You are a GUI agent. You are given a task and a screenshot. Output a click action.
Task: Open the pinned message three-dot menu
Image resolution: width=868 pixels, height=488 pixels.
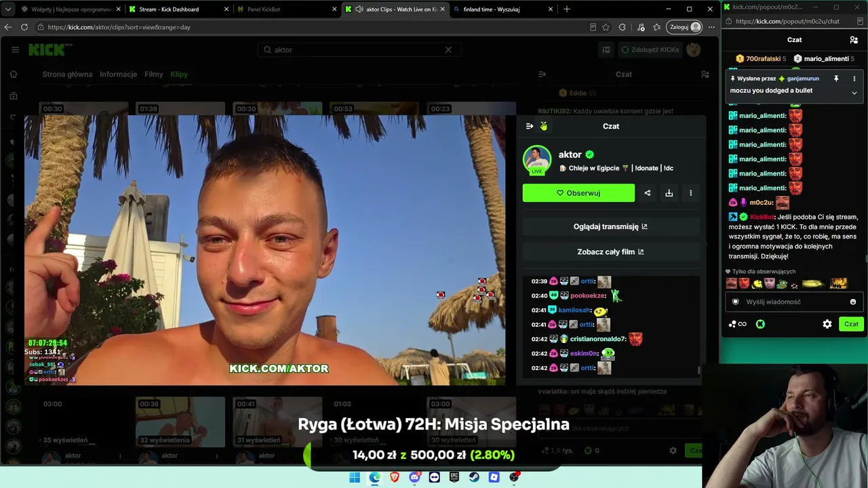(x=854, y=79)
